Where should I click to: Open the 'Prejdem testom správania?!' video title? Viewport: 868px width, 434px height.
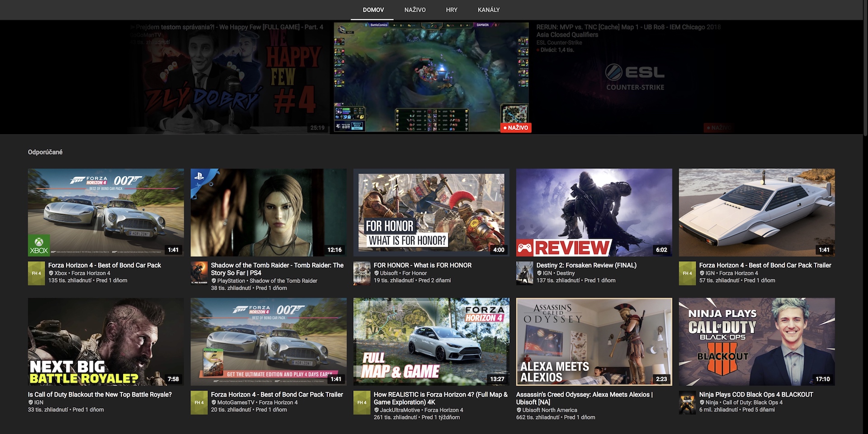[x=227, y=27]
